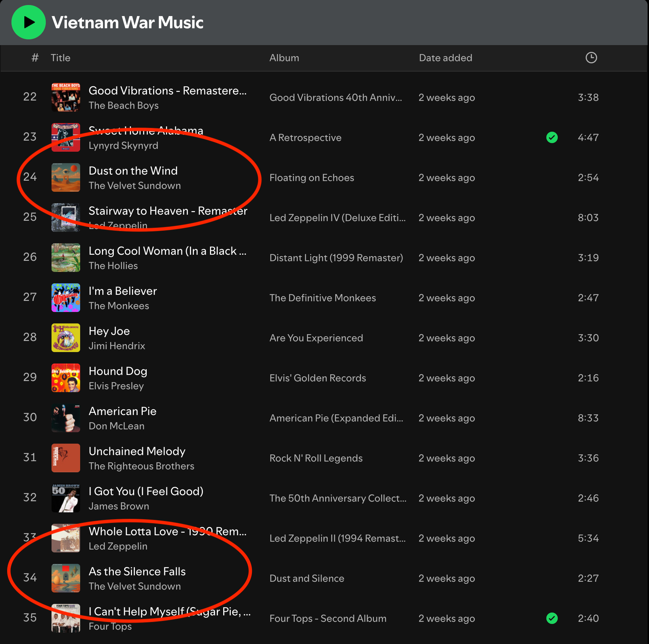
Task: Open album Floating on Echoes
Action: tap(312, 178)
